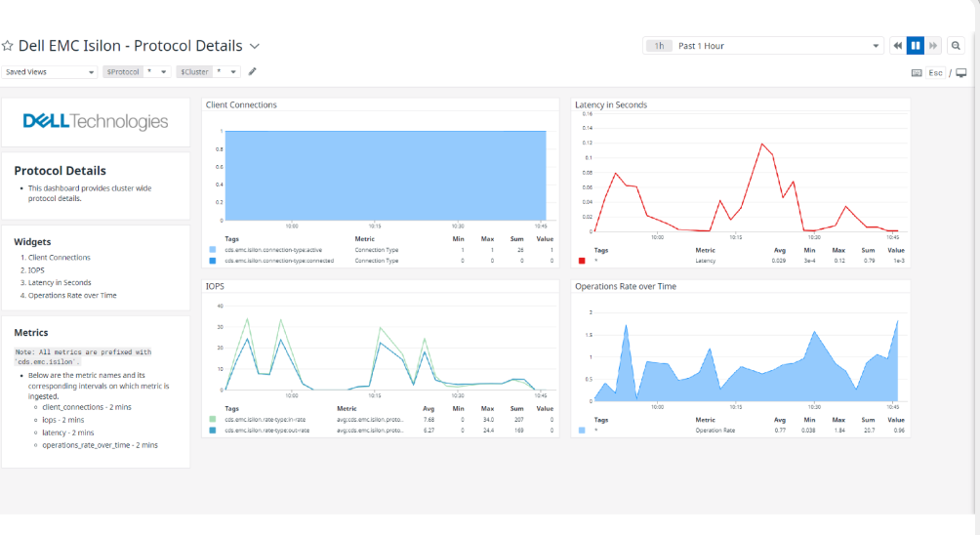Click the Protocol Details heading

coord(60,171)
